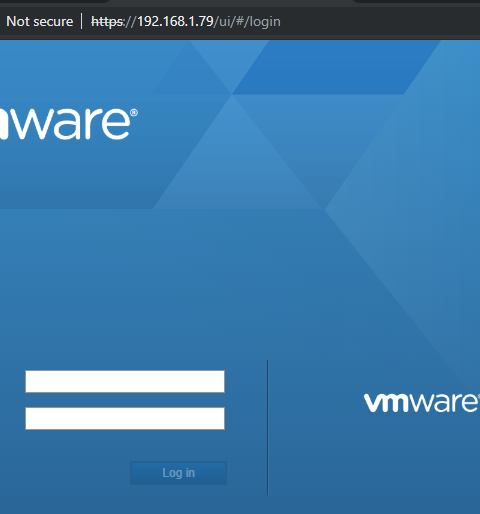This screenshot has height=514, width=480.
Task: Click the browser address bar URL
Action: (186, 22)
